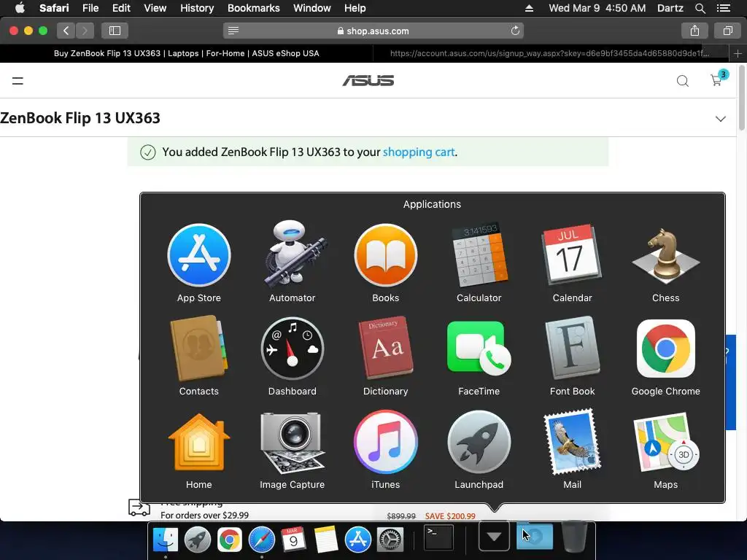
Task: Click the Applications stack arrow in the Dock
Action: 494,537
